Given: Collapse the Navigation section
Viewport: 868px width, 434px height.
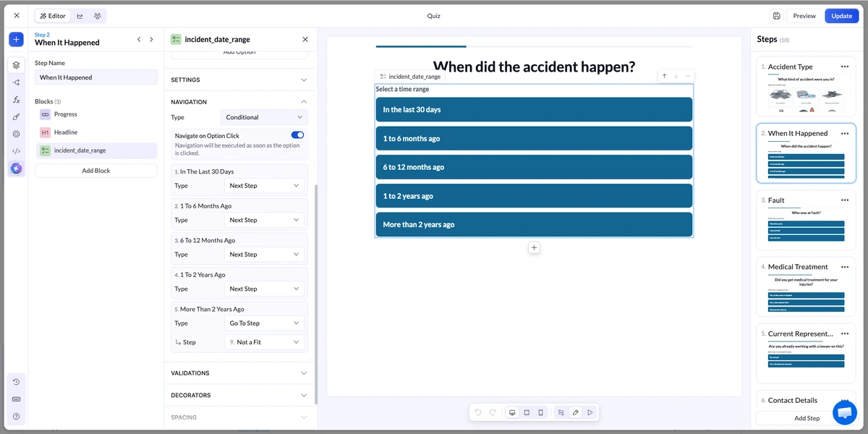Looking at the screenshot, I should click(x=239, y=102).
